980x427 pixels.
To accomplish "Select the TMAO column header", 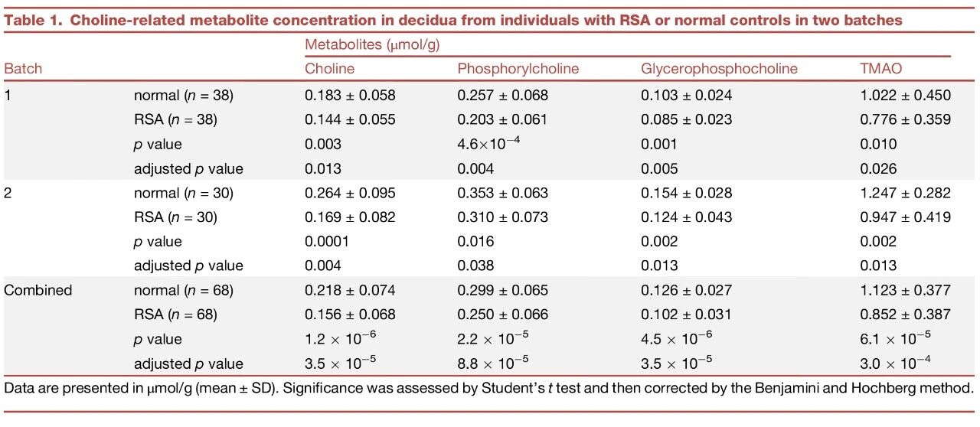I will (x=881, y=69).
